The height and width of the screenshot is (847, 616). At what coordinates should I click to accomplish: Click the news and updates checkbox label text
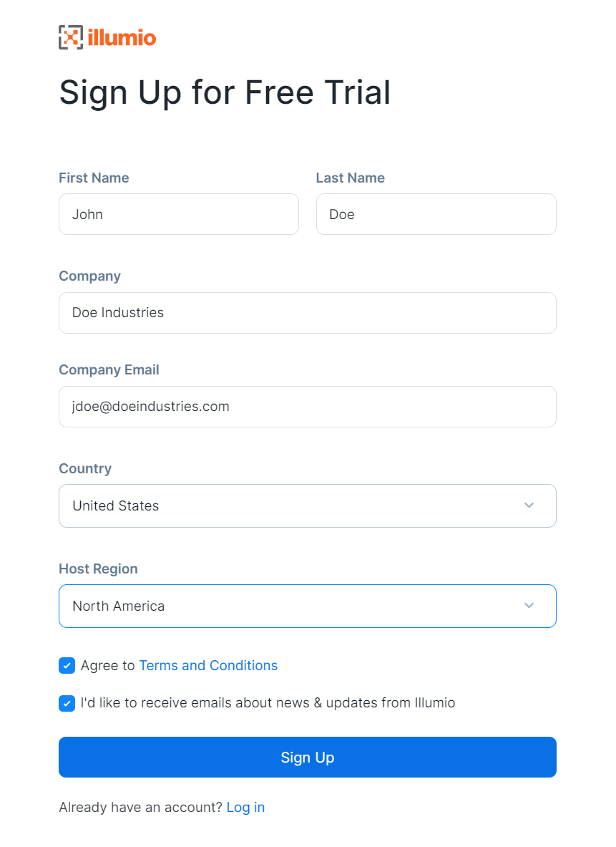[268, 703]
